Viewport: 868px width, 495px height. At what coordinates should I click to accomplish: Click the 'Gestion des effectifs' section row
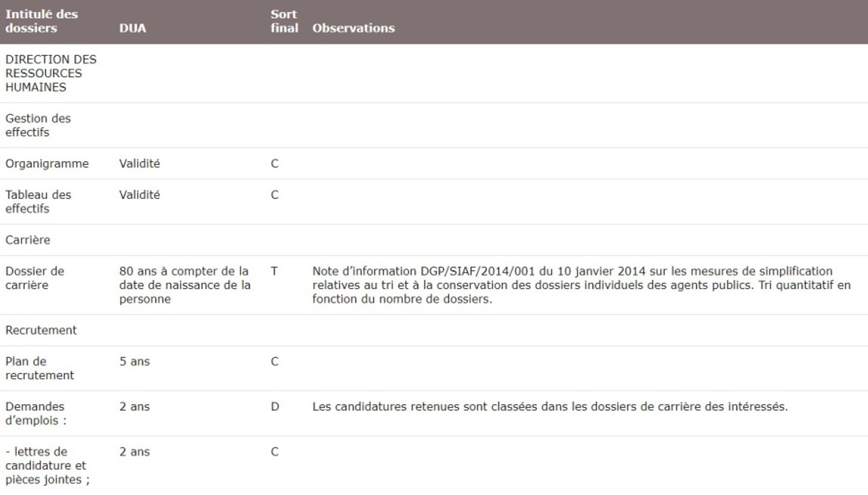click(38, 125)
